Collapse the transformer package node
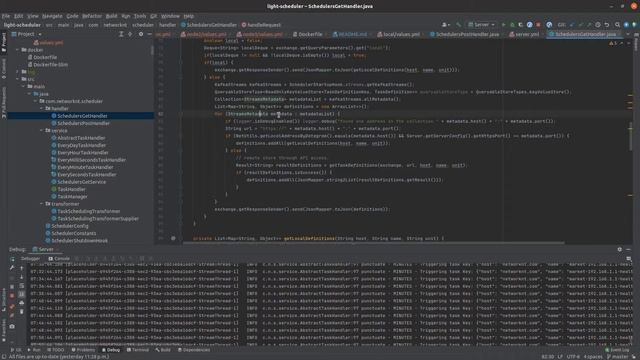The height and width of the screenshot is (360, 640). click(x=42, y=204)
